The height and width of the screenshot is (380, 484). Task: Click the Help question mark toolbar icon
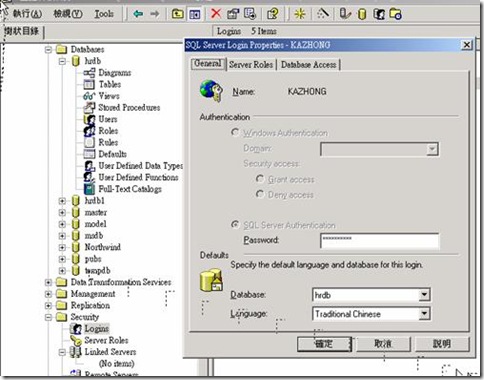click(x=273, y=14)
